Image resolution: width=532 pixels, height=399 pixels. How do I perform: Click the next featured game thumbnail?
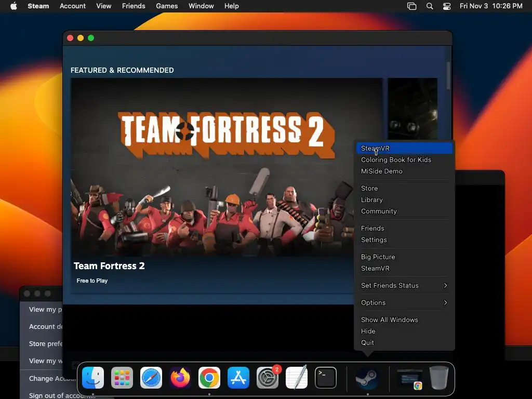pos(412,109)
